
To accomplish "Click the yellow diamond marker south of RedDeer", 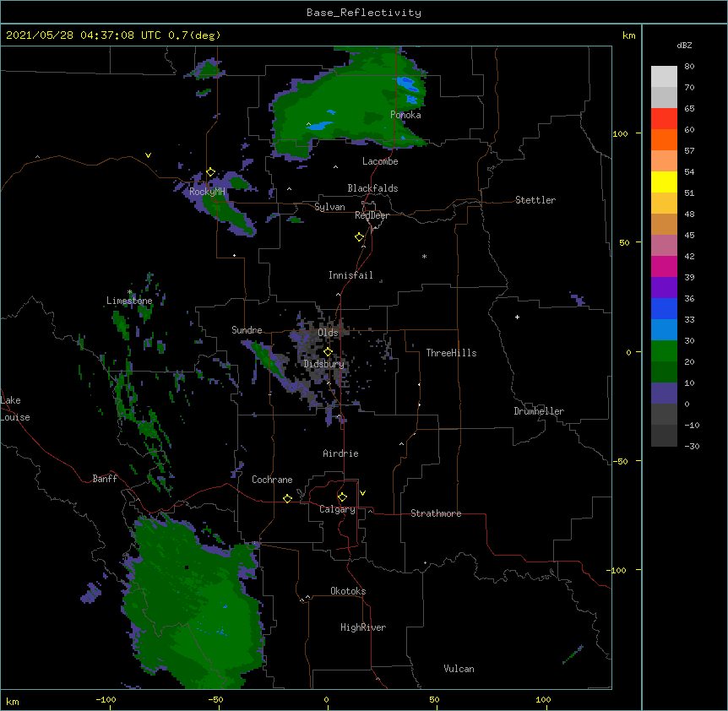I will [359, 237].
